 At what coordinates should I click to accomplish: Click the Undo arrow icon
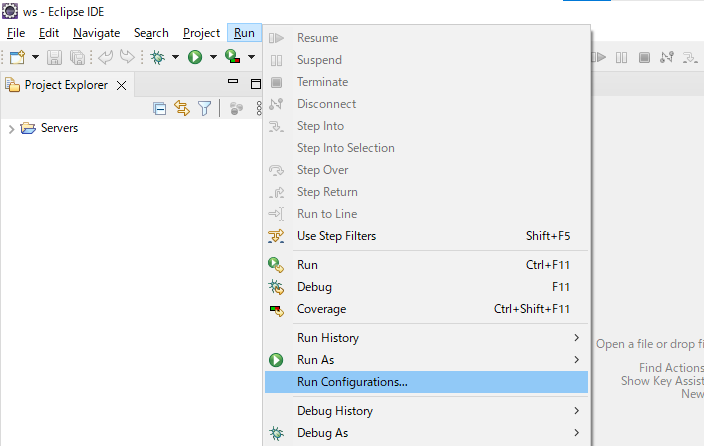pyautogui.click(x=106, y=57)
